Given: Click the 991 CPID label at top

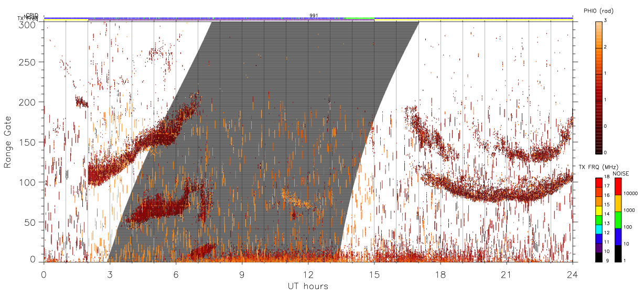Looking at the screenshot, I should (314, 15).
